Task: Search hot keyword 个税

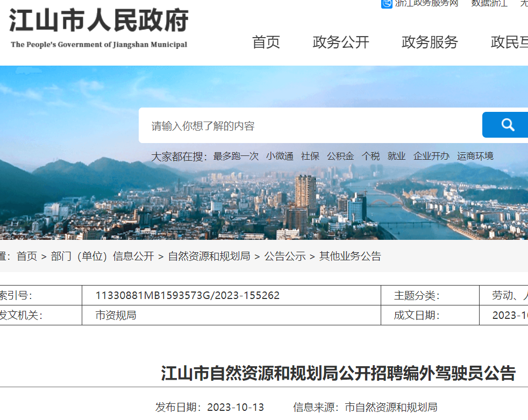Action: [370, 156]
